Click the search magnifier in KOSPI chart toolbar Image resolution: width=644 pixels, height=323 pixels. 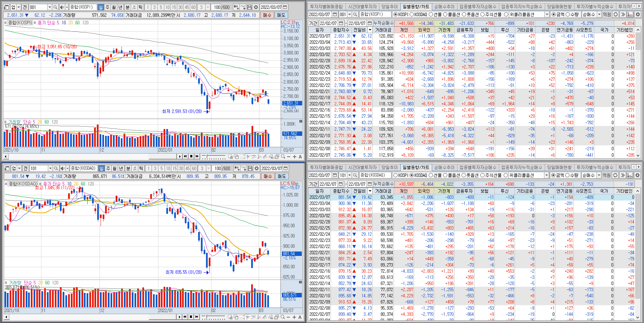click(x=55, y=7)
